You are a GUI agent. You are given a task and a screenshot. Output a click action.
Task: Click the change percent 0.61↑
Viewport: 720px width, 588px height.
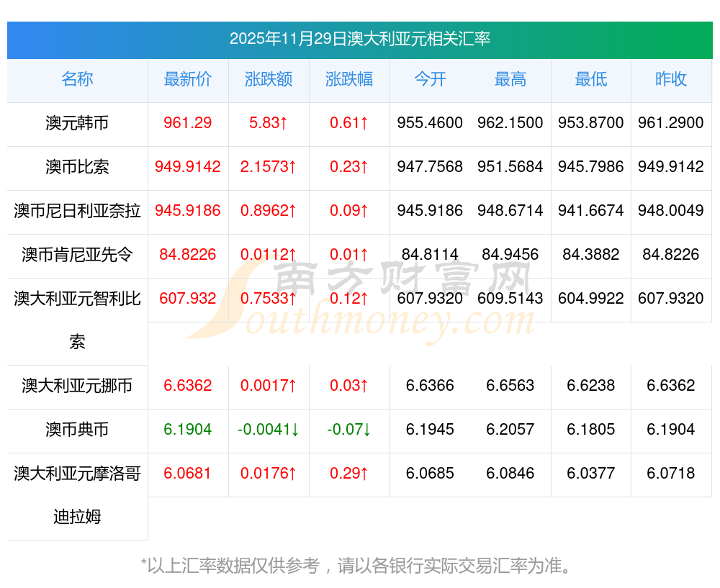pyautogui.click(x=349, y=123)
